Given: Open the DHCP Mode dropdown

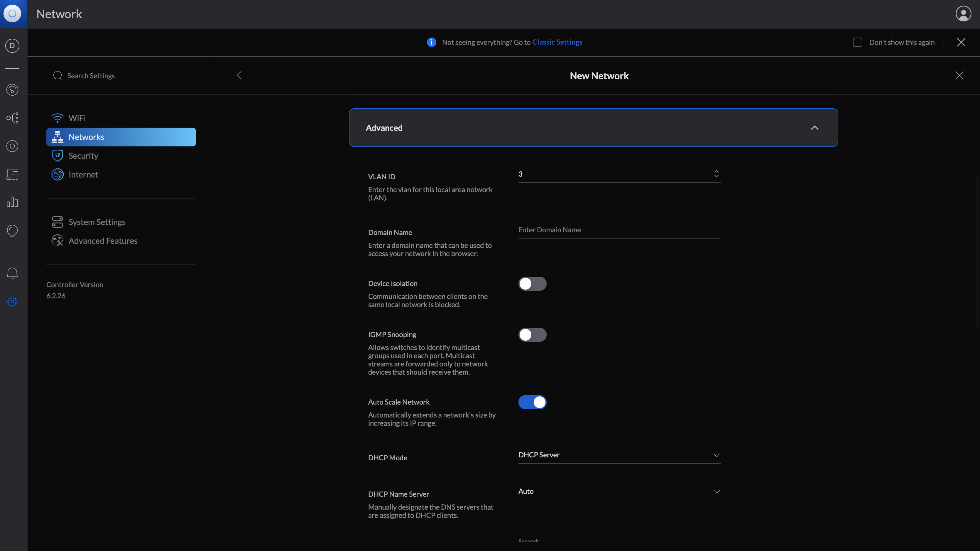Looking at the screenshot, I should [619, 455].
